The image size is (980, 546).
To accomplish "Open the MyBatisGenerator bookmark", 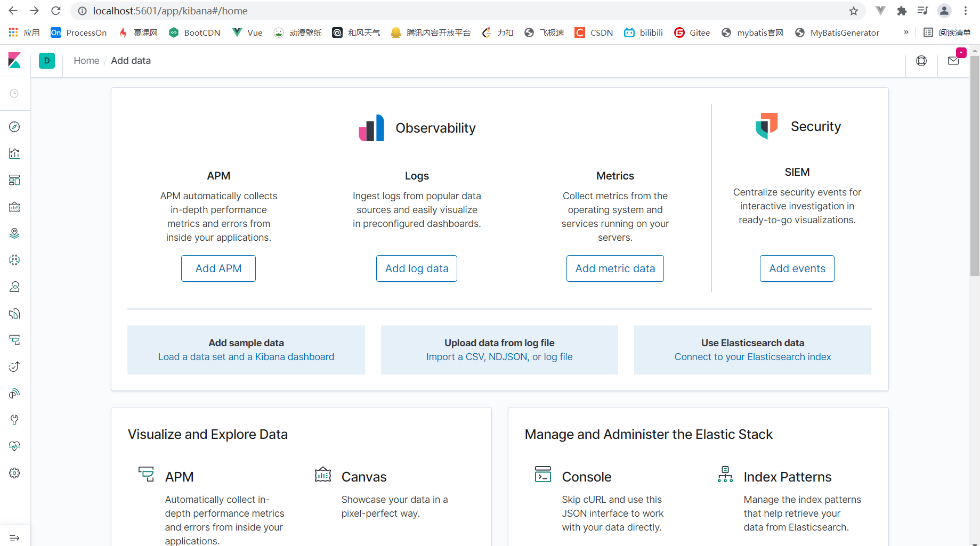I will click(x=837, y=32).
